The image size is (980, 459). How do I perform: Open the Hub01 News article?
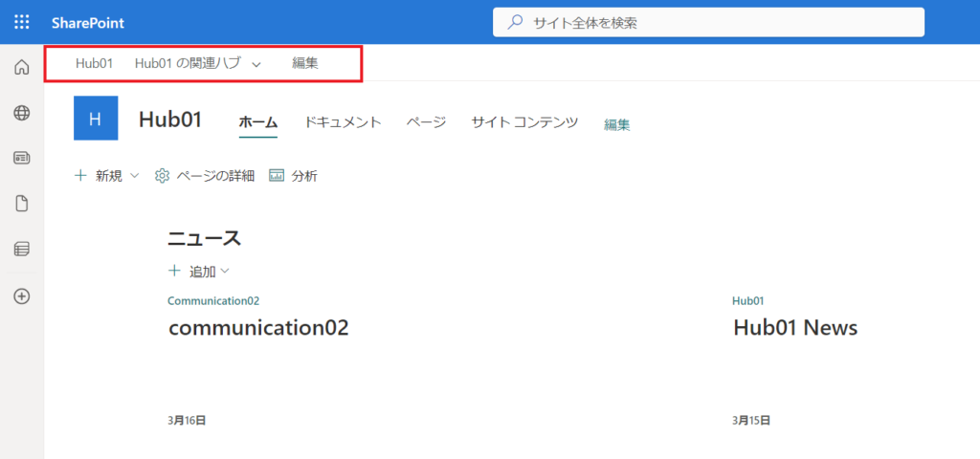(795, 328)
